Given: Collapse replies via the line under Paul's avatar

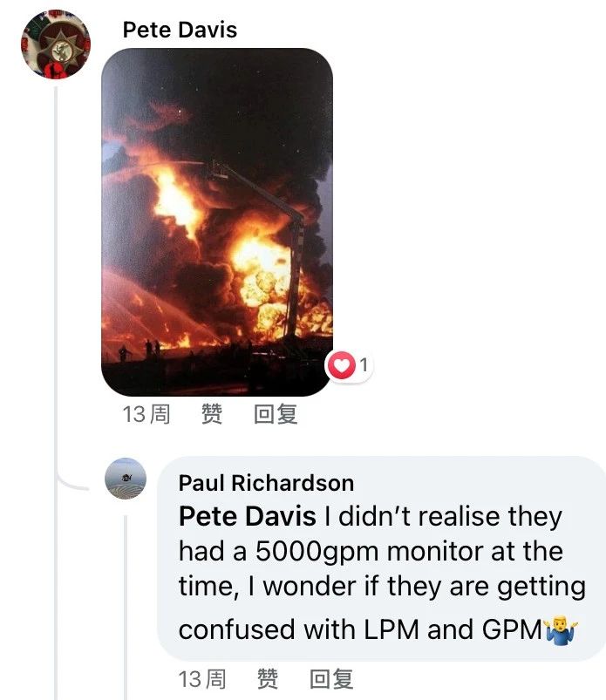Looking at the screenshot, I should pyautogui.click(x=126, y=607).
